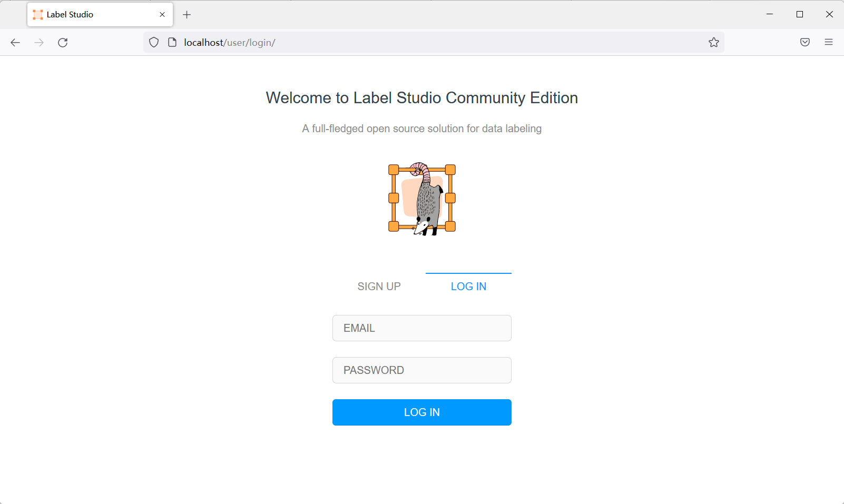Open the Save to Pocket icon
Screen dimensions: 844x504
click(x=805, y=43)
